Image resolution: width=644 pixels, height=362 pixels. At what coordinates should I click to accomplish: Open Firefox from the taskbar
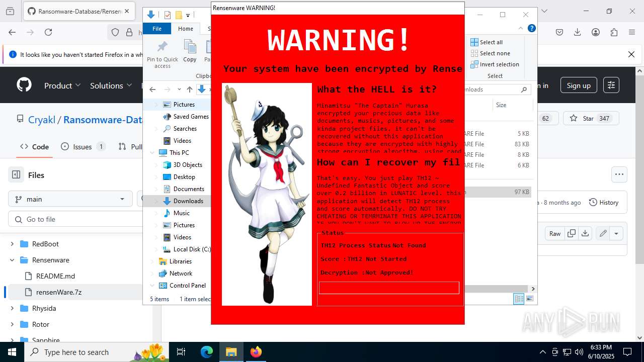point(256,352)
